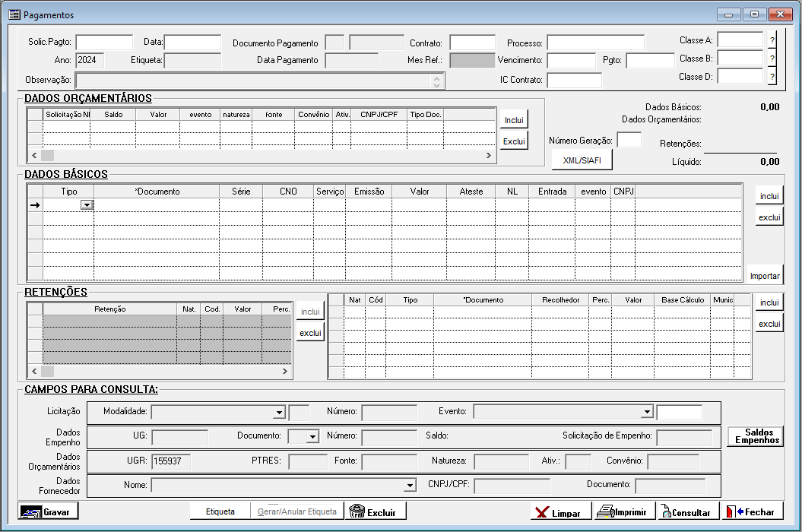Click the Imprimir printer button
Viewport: 802px width, 532px height.
(x=623, y=511)
